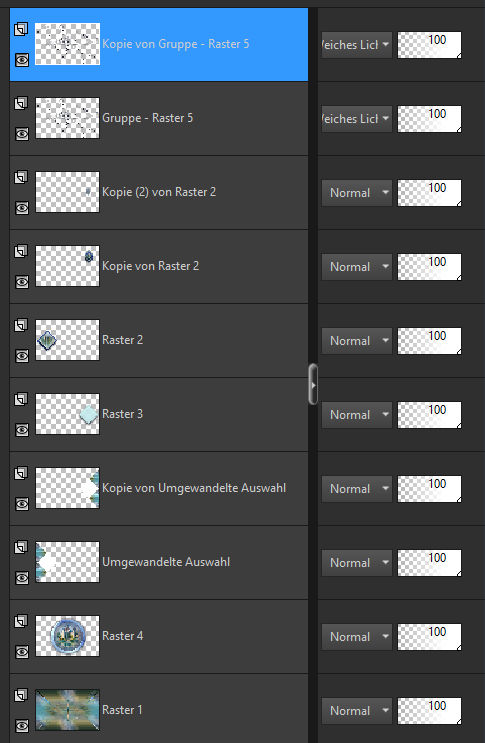Click the raster layer type icon of Raster 1

click(21, 695)
